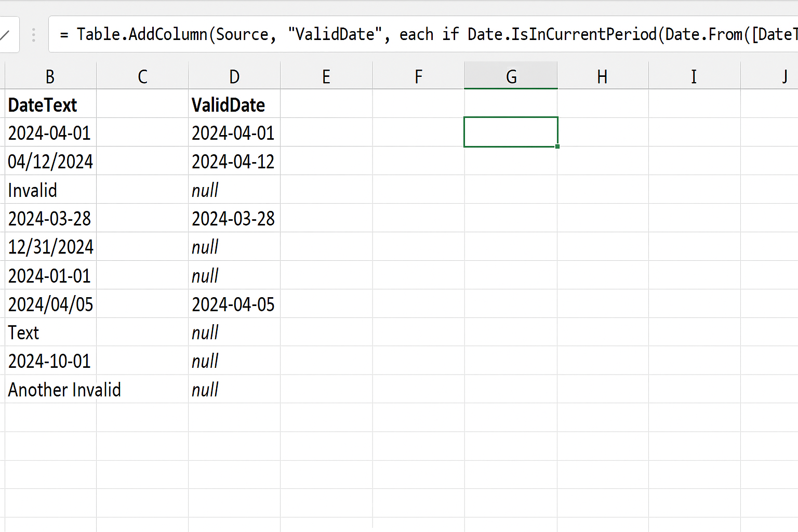Select null cell in the 2024-01-01 row
Viewport: 798px width, 532px height.
(234, 275)
